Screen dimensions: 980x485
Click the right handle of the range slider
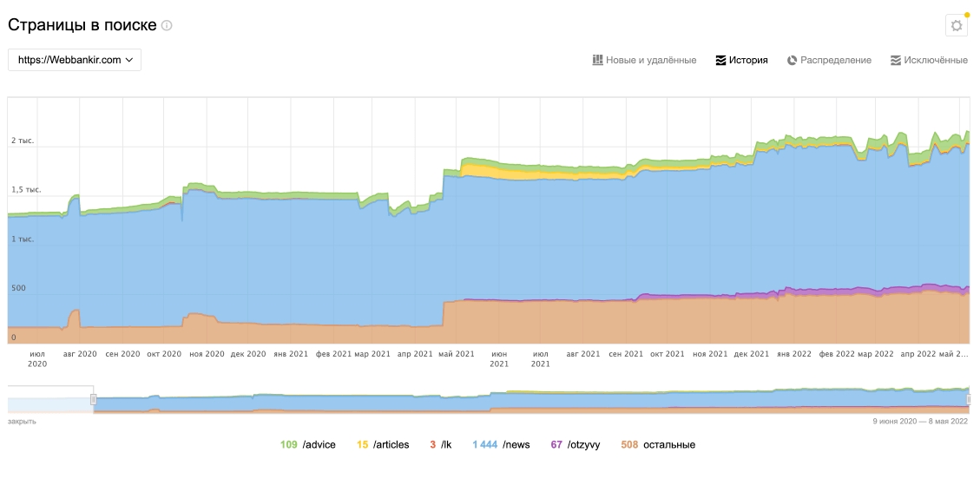969,399
